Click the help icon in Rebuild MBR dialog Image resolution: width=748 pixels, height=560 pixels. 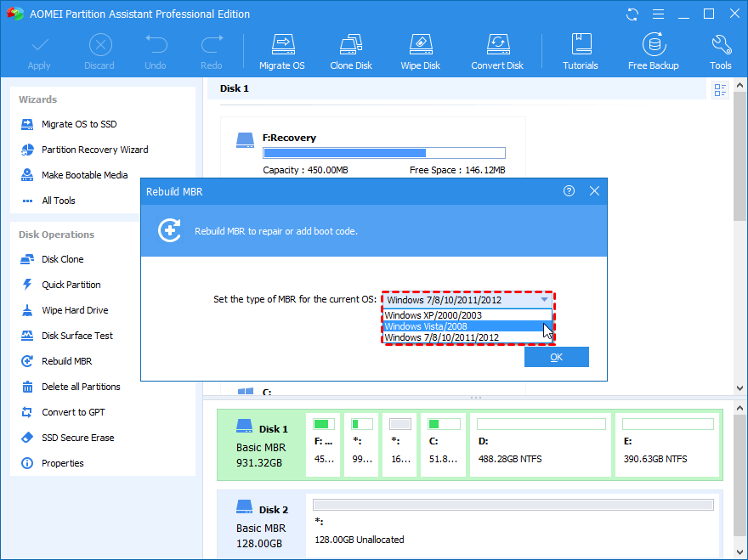point(569,191)
